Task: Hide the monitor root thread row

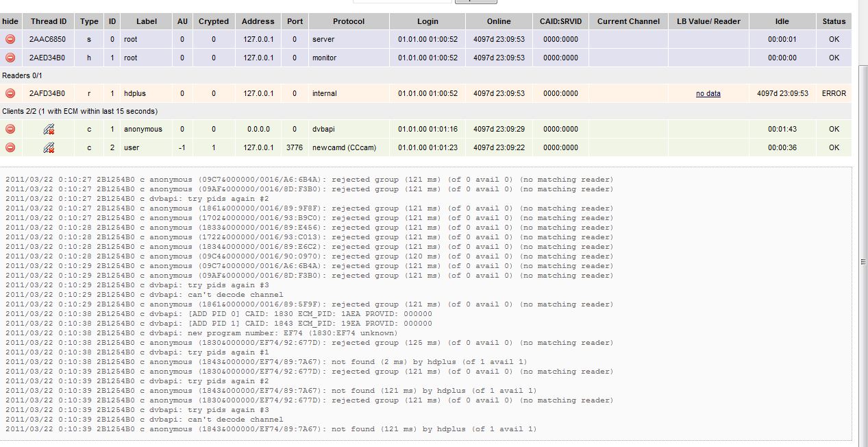Action: [10, 58]
